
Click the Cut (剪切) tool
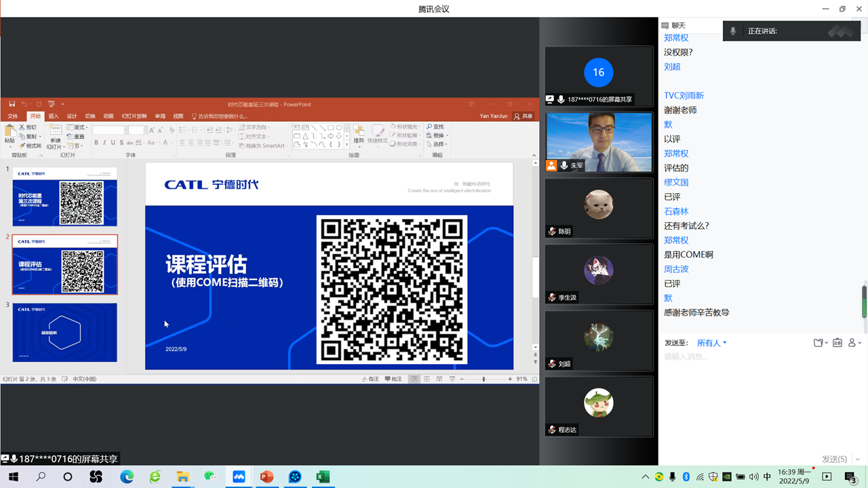pos(28,127)
